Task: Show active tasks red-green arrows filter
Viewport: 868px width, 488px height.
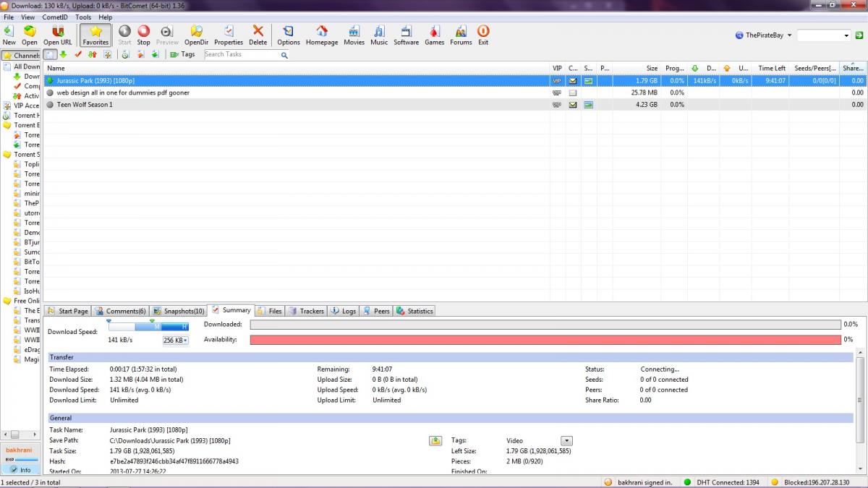Action: pyautogui.click(x=93, y=54)
